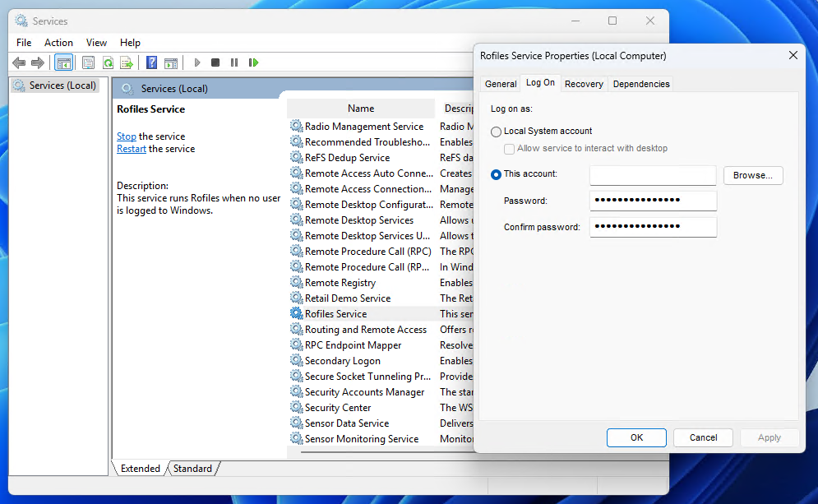Screen dimensions: 818x504
Task: Select the Remote Desktop Configurat... row
Action: tap(381, 205)
